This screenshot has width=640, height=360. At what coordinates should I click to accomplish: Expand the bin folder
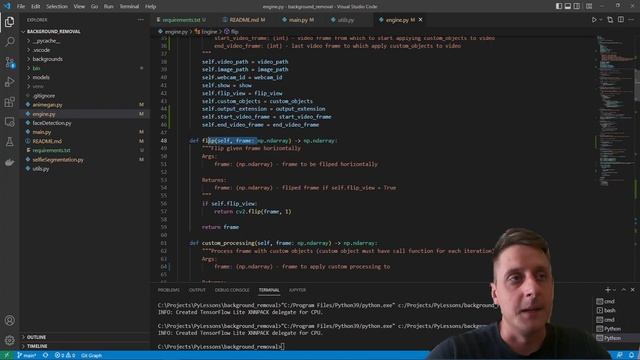point(36,68)
